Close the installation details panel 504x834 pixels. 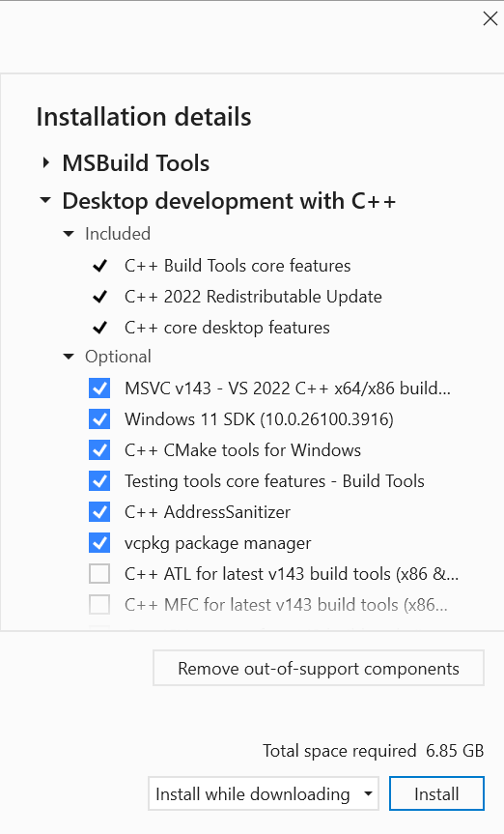[x=490, y=18]
